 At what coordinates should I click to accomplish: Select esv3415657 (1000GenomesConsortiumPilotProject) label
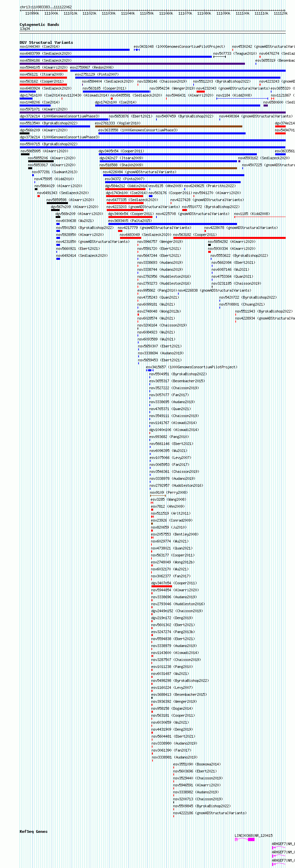coord(192,367)
